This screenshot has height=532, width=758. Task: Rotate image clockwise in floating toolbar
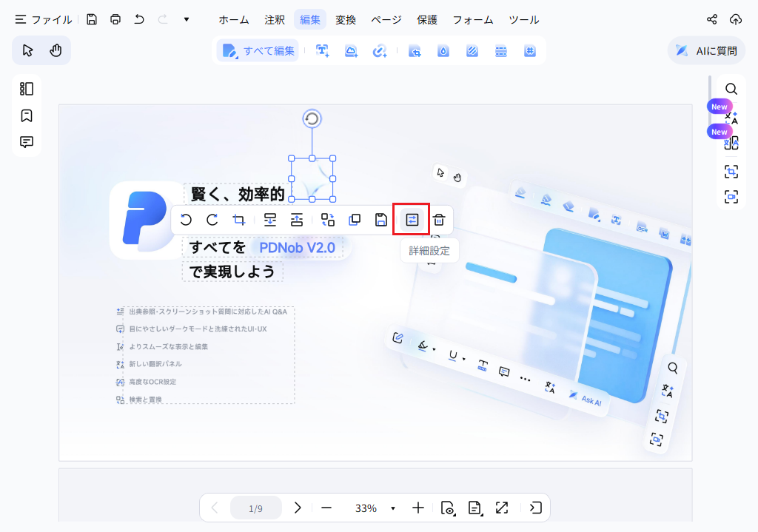coord(212,220)
